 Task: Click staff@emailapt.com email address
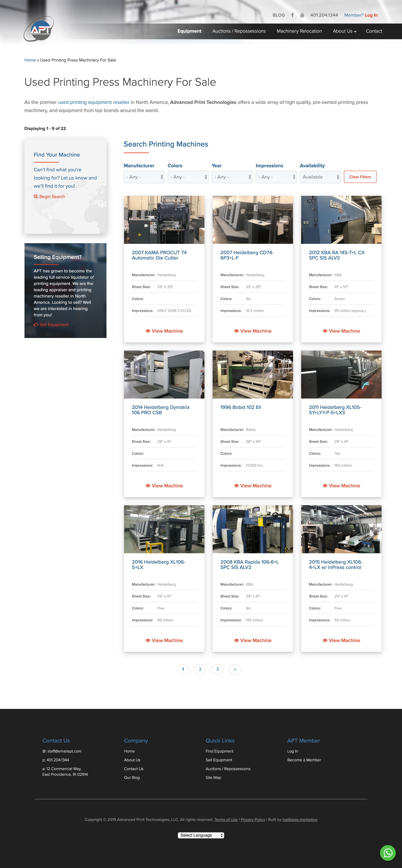(64, 751)
